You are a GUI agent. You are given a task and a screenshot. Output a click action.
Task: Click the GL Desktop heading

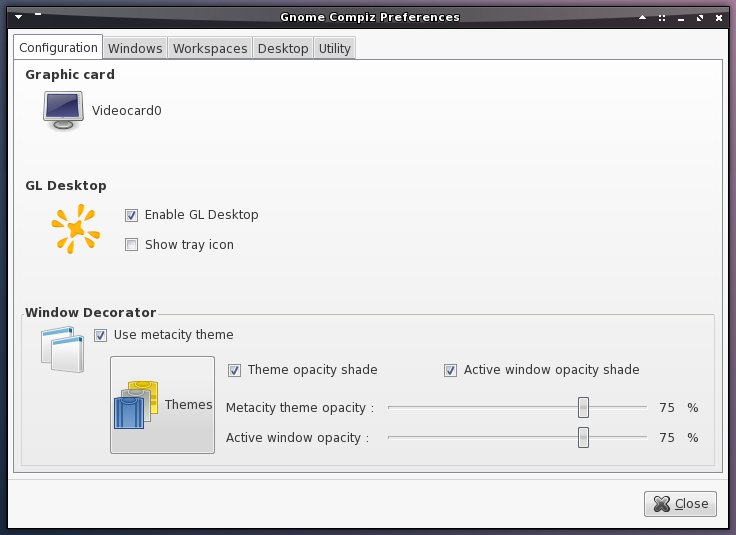point(66,186)
